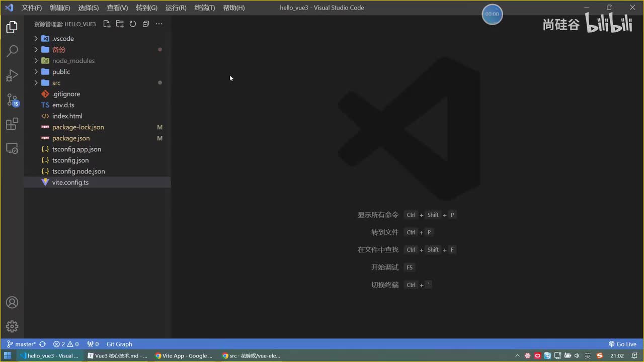Create a new file in HELLO_VUE3 explorer

coord(107,24)
